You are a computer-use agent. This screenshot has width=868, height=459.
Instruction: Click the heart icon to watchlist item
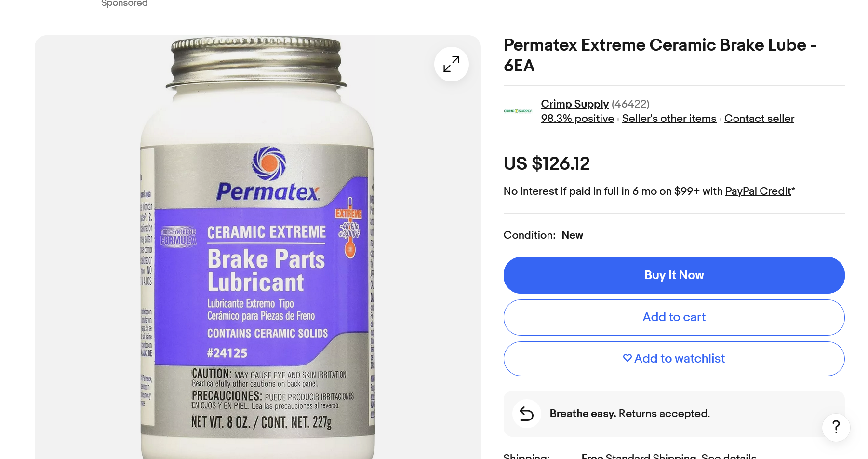point(627,358)
